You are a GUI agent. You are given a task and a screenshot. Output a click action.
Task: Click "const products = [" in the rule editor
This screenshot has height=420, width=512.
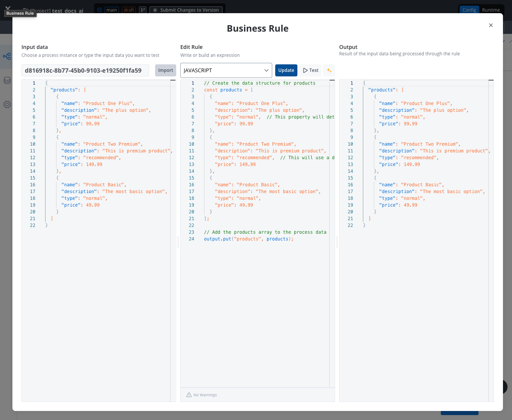click(x=229, y=90)
